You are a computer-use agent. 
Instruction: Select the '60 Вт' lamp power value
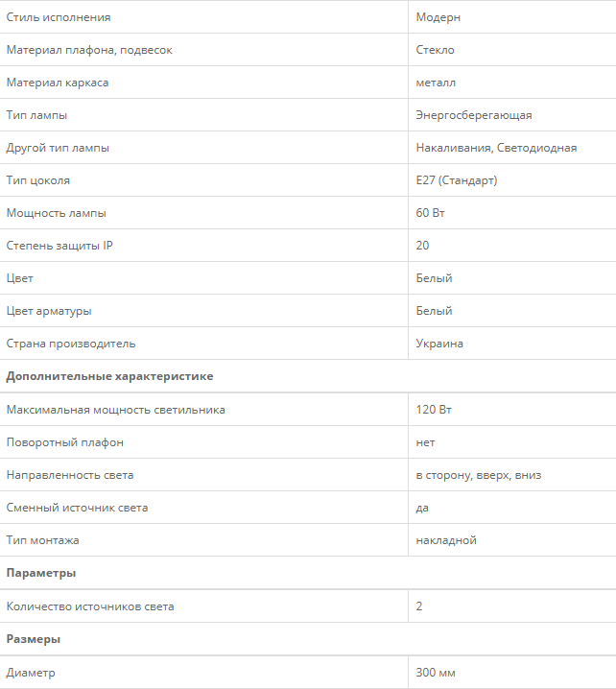point(431,213)
